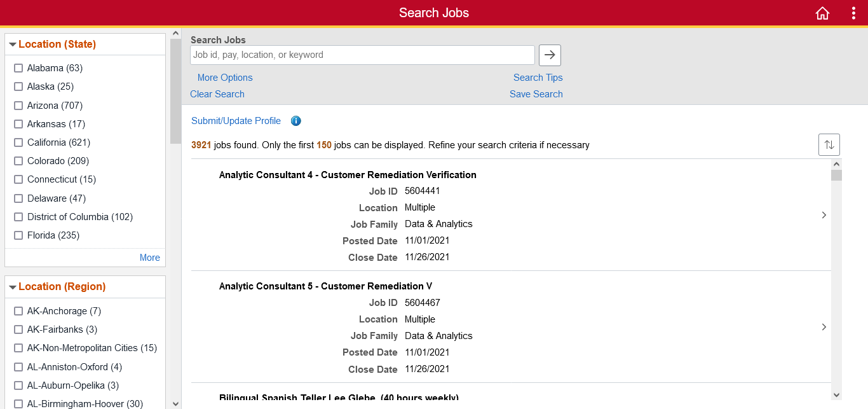
Task: Check the Alabama state filter
Action: pos(18,68)
